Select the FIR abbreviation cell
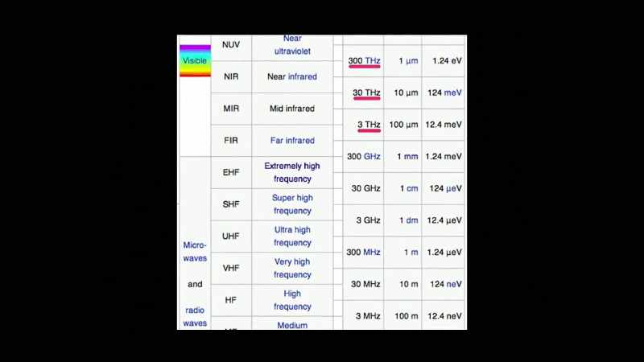The image size is (644, 362). click(231, 140)
